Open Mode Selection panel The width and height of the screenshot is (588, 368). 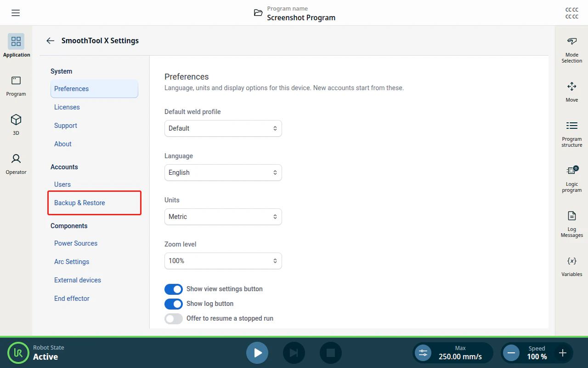[572, 50]
